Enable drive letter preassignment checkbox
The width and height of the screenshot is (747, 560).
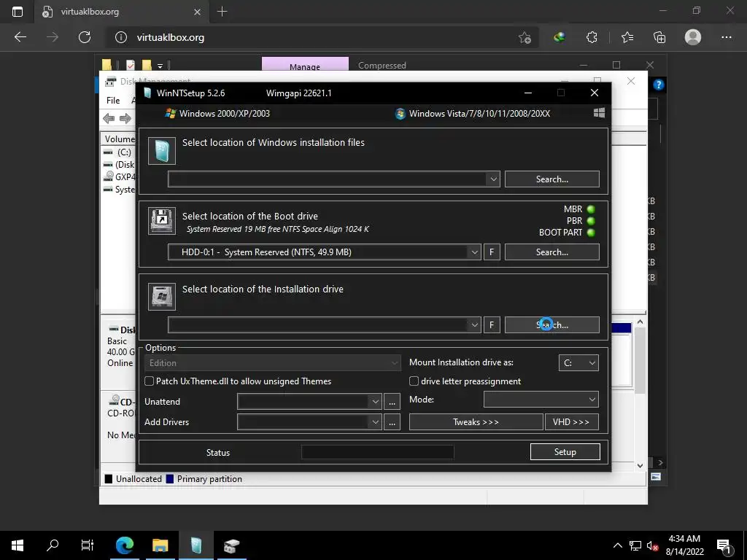point(414,381)
